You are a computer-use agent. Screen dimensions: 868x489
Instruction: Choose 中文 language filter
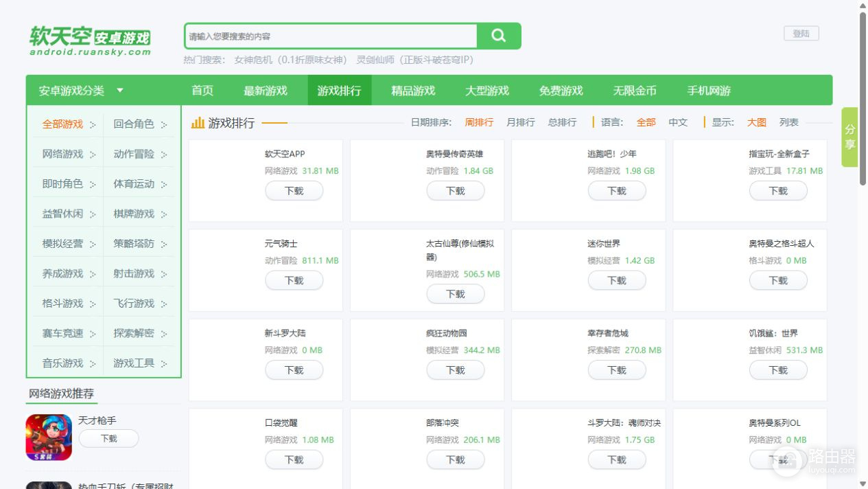point(678,122)
